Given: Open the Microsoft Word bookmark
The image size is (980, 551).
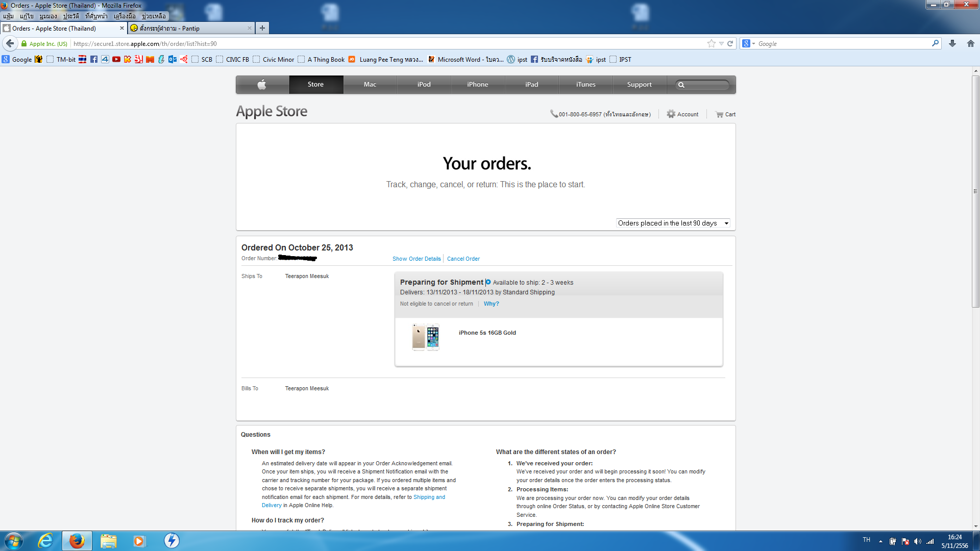Looking at the screenshot, I should pos(465,60).
